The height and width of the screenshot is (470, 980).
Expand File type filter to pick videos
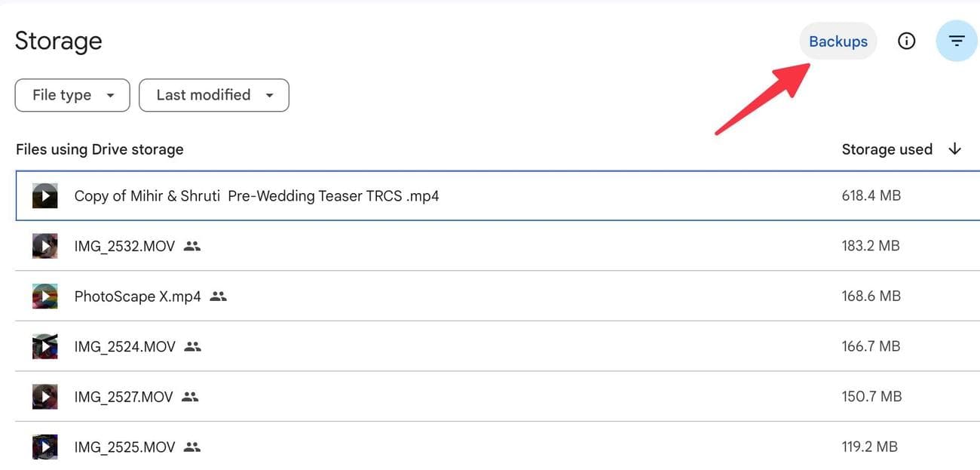point(72,95)
